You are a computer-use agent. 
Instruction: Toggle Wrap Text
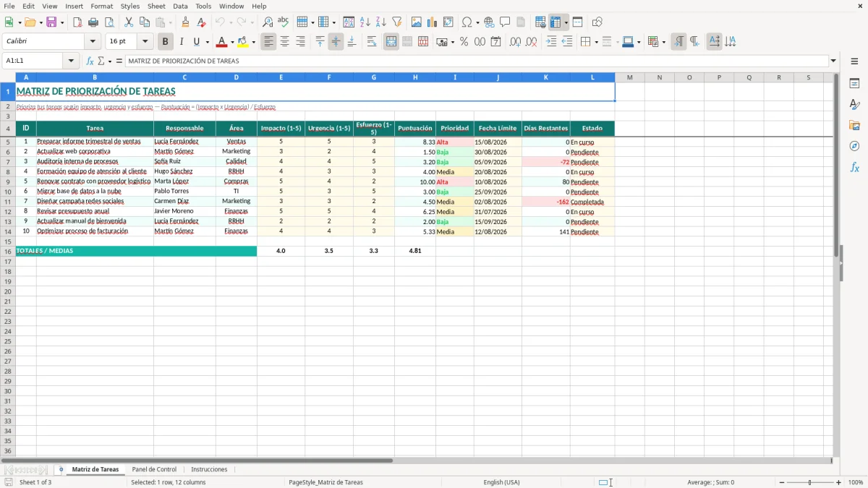(x=372, y=42)
